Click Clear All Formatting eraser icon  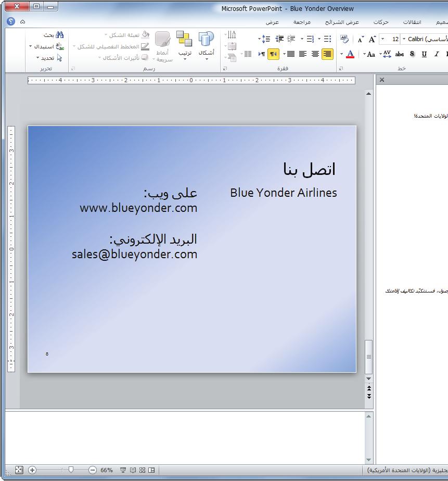(x=344, y=39)
